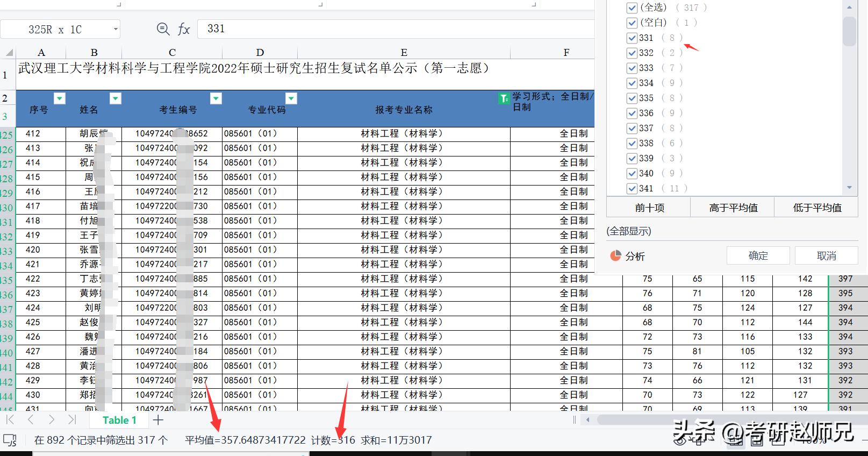Image resolution: width=868 pixels, height=456 pixels.
Task: Uncheck the 338 value checkbox
Action: [x=632, y=143]
